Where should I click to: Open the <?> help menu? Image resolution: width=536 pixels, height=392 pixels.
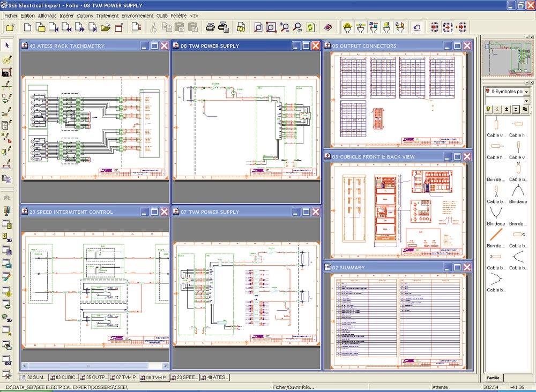(x=194, y=16)
